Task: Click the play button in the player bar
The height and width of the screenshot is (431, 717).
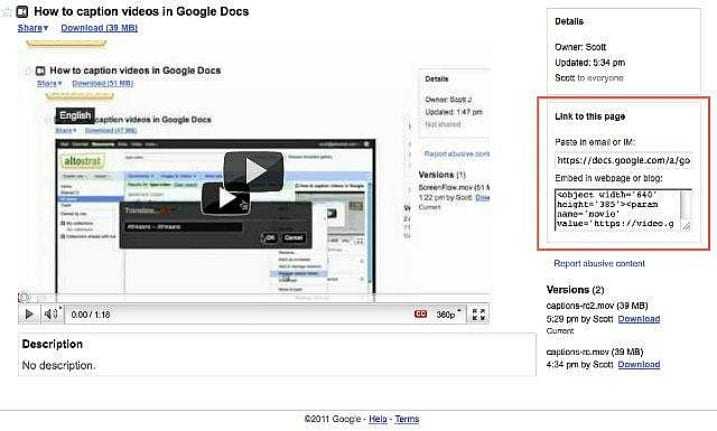Action: pos(29,314)
